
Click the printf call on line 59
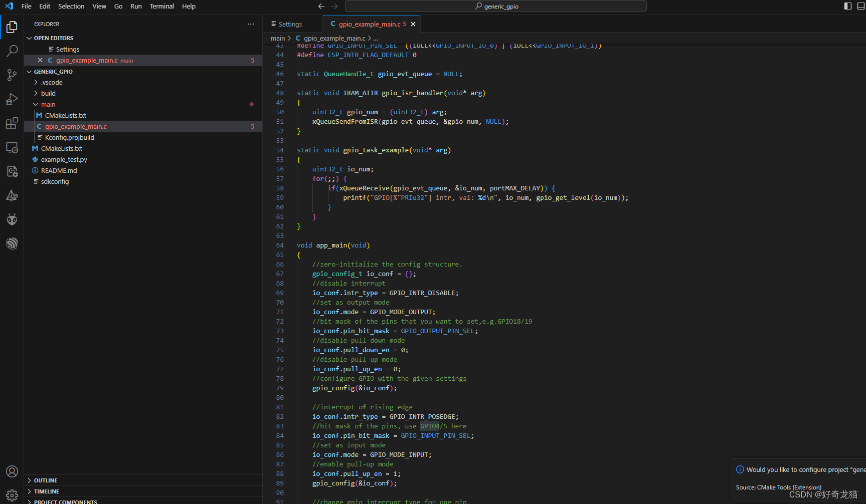[355, 197]
